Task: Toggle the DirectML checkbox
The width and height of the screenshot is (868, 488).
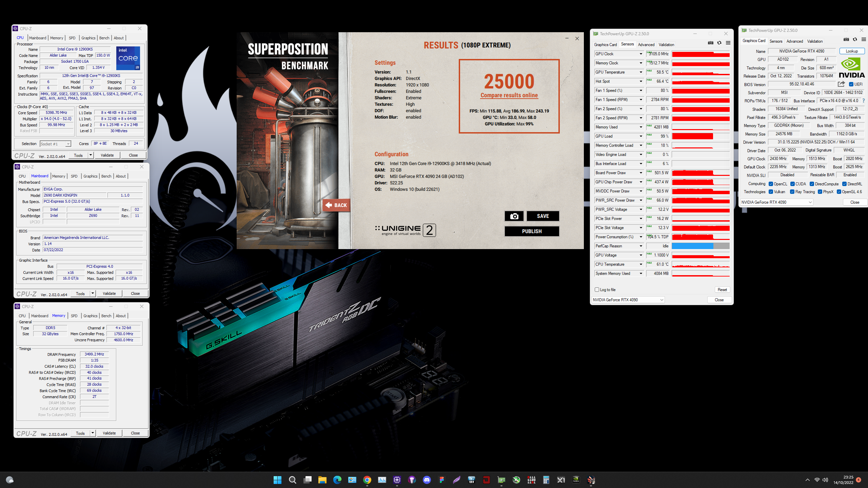Action: coord(844,184)
